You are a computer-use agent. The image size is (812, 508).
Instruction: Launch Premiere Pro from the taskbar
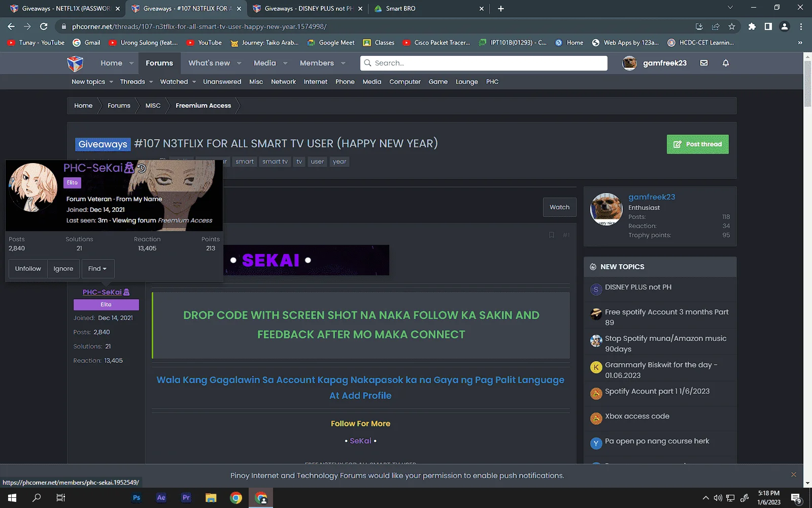186,498
